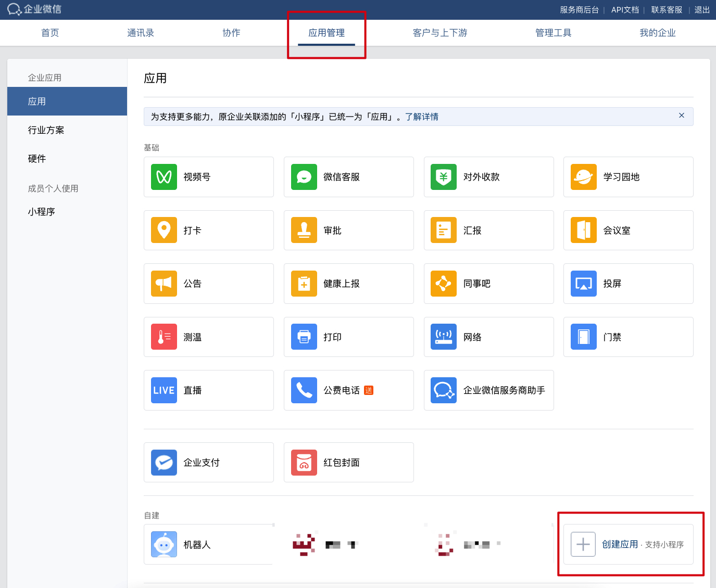Image resolution: width=716 pixels, height=588 pixels.
Task: Click the 公告 megaphone icon
Action: tap(164, 284)
